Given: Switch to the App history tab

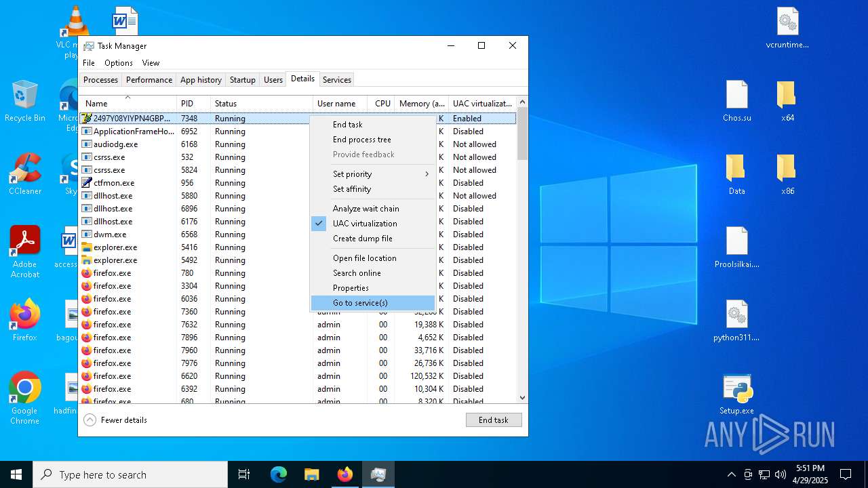Looking at the screenshot, I should click(201, 80).
